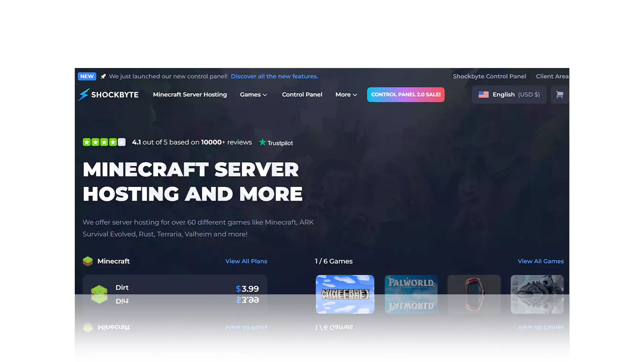Image resolution: width=644 pixels, height=362 pixels.
Task: Click the Dirt plan name
Action: tap(122, 288)
